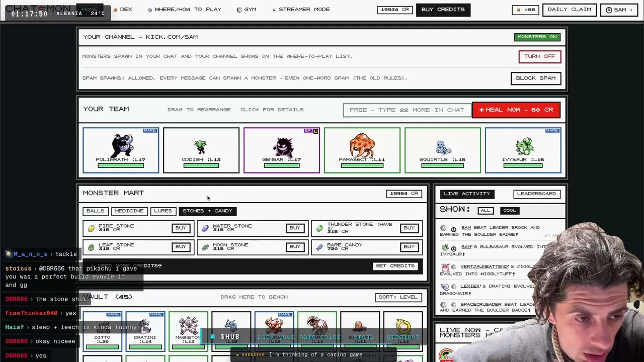Open Spacecrusader's profile link
Screen dimensions: 644x362
coord(481,304)
